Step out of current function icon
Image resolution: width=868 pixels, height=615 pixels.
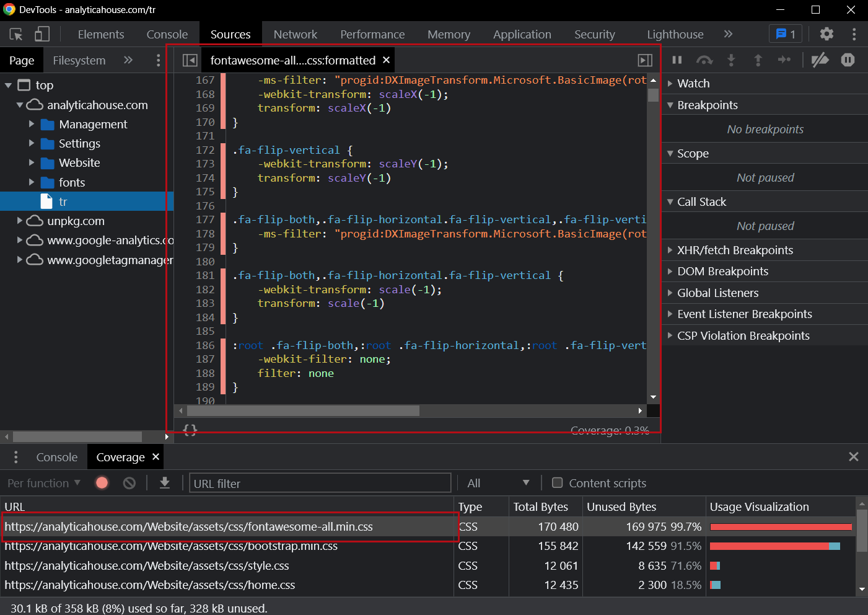tap(758, 60)
